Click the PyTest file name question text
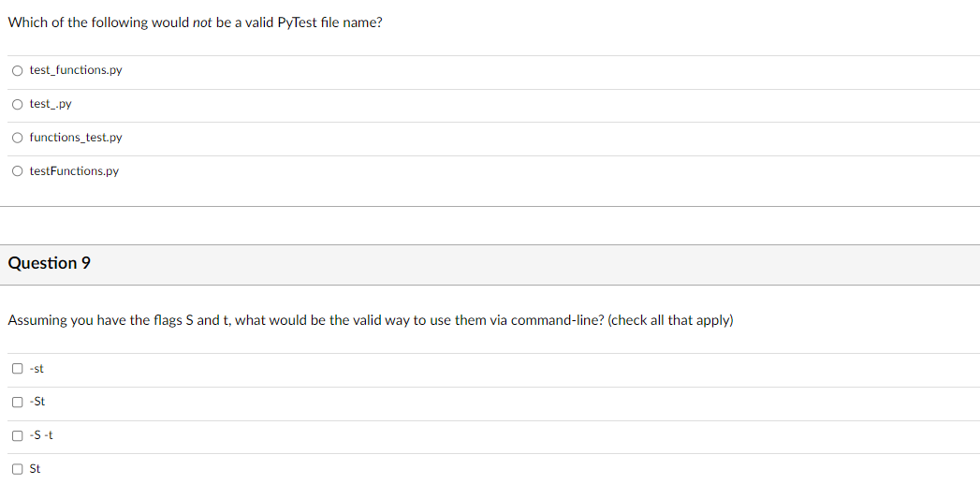The width and height of the screenshot is (980, 499). pos(195,22)
